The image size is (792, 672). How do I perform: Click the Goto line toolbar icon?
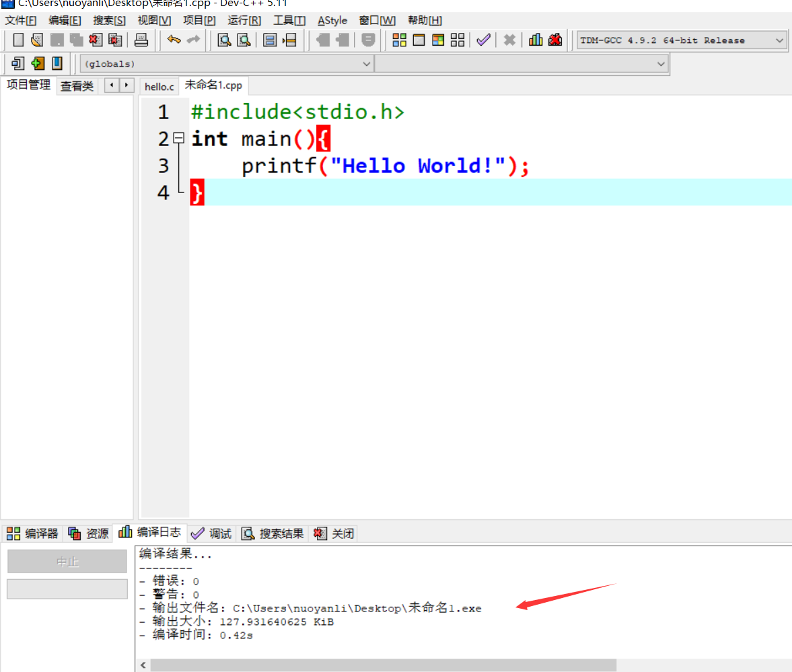pos(290,40)
